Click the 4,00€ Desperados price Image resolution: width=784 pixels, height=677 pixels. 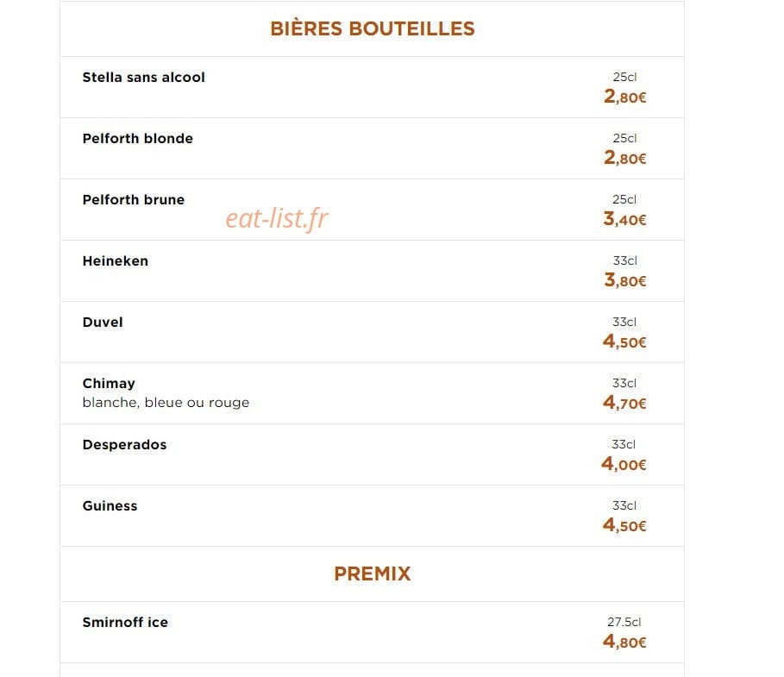click(624, 463)
